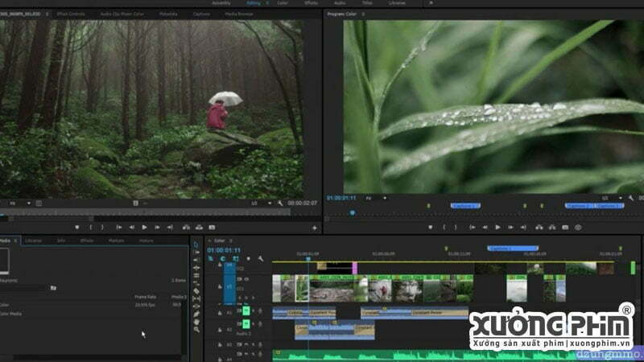Select the pink clip on upper video track
Image resolution: width=644 pixels, height=362 pixels.
coord(354,269)
